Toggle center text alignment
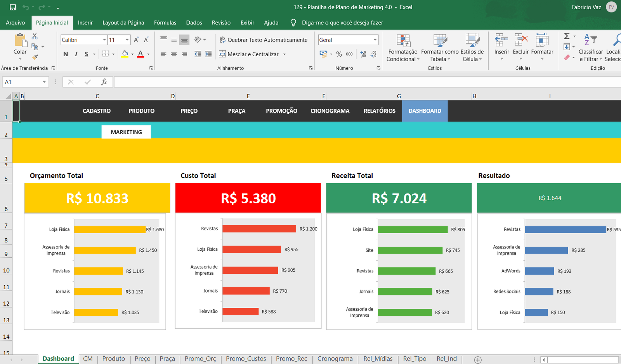The image size is (621, 364). click(174, 54)
